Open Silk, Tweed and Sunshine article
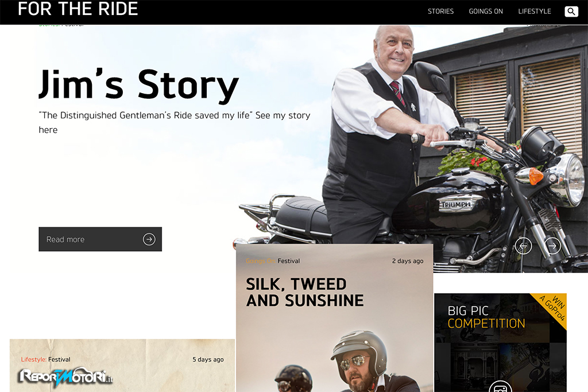This screenshot has width=588, height=392. click(x=304, y=292)
